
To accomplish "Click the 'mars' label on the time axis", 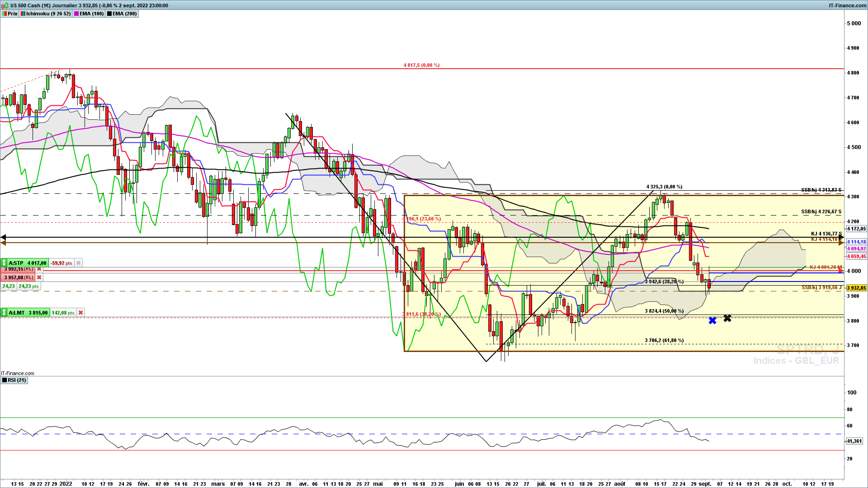I will (x=218, y=483).
